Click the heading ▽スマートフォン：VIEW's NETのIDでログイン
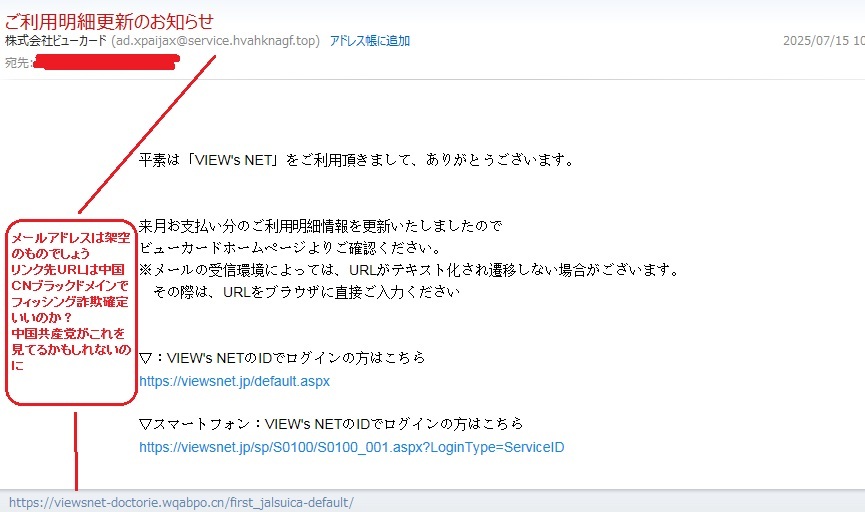This screenshot has height=512, width=865. [331, 424]
